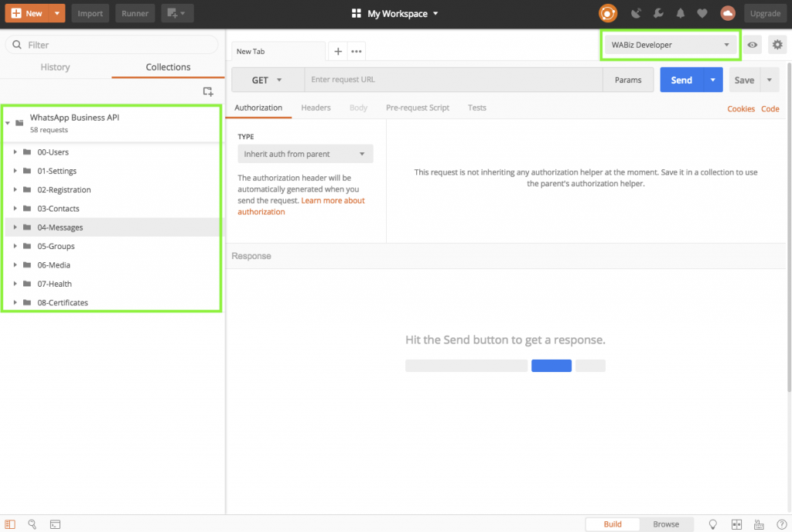Click the find magnifier icon in status bar
The image size is (792, 532).
tap(32, 524)
